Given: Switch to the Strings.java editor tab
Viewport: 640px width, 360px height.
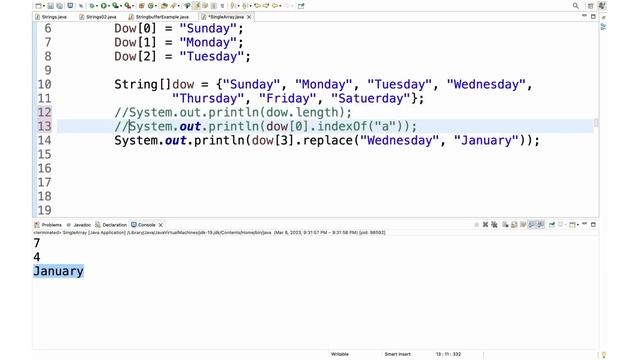Looking at the screenshot, I should click(x=51, y=17).
